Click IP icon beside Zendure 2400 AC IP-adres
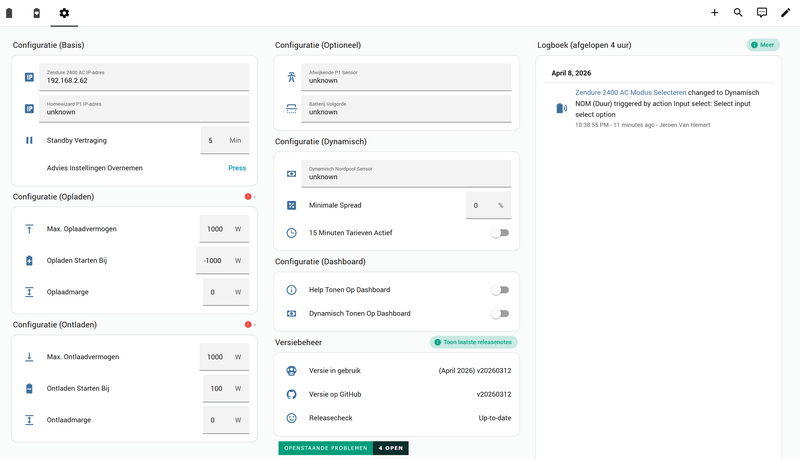The height and width of the screenshot is (460, 800). coord(29,77)
